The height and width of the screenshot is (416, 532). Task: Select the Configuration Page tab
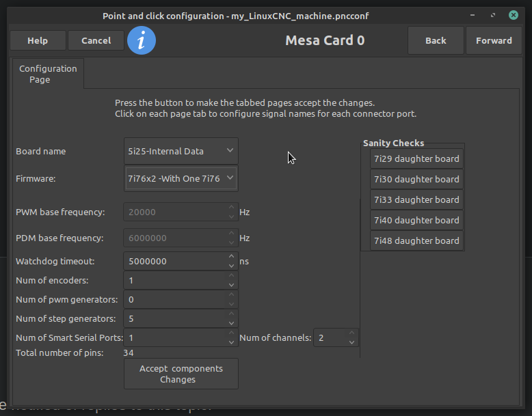coord(48,74)
